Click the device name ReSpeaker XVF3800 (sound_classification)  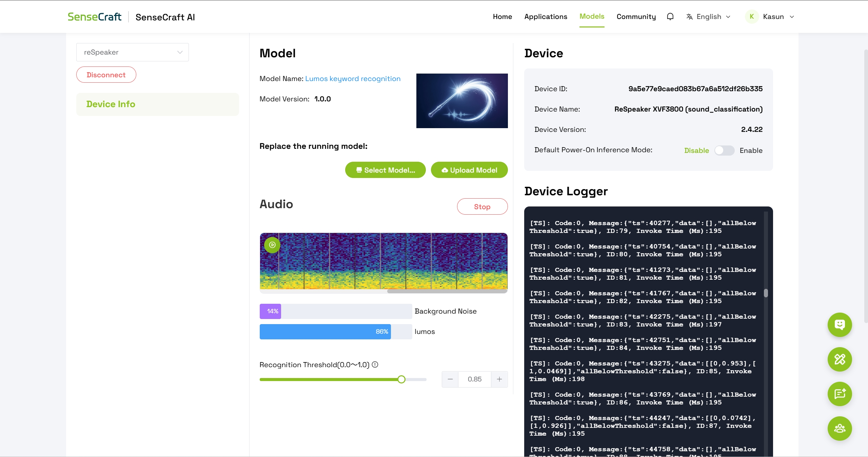[688, 109]
